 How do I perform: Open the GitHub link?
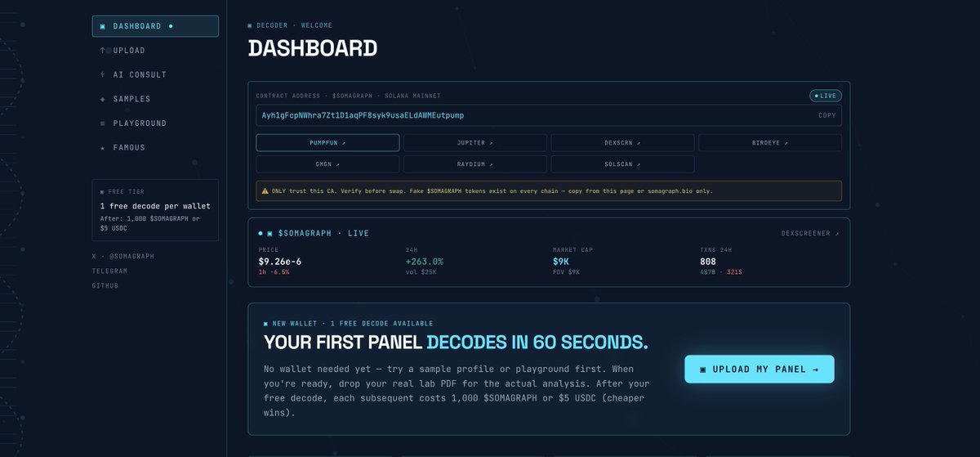105,285
